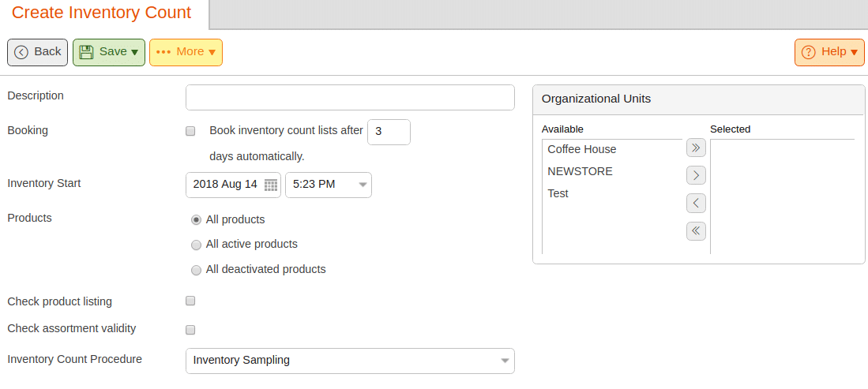Screen dimensions: 868x389
Task: Expand the More options dropdown
Action: click(186, 53)
